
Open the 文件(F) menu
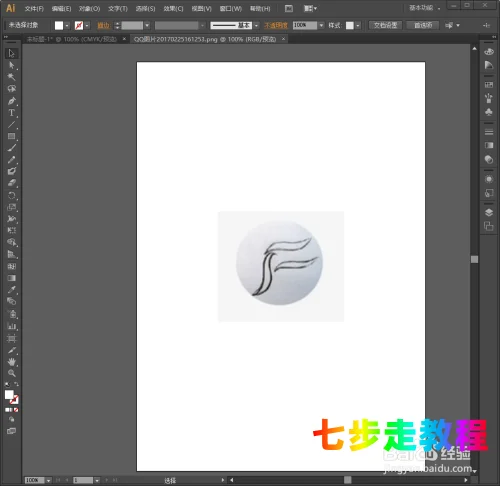pyautogui.click(x=34, y=9)
